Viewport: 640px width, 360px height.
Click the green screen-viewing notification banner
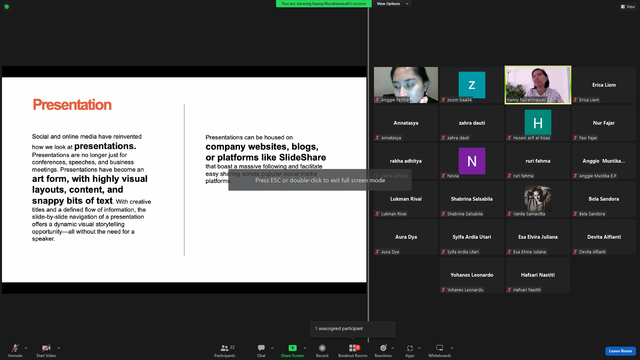(x=324, y=4)
